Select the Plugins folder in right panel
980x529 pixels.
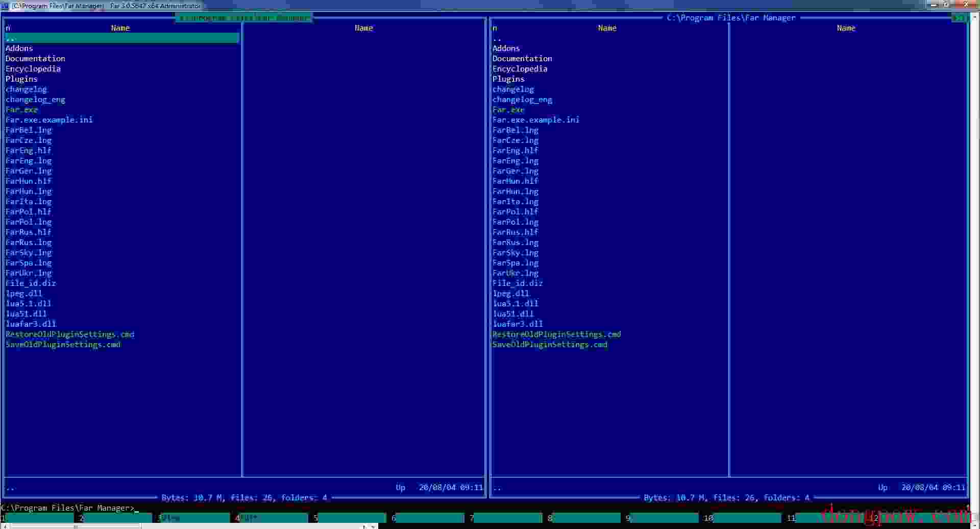pos(508,79)
